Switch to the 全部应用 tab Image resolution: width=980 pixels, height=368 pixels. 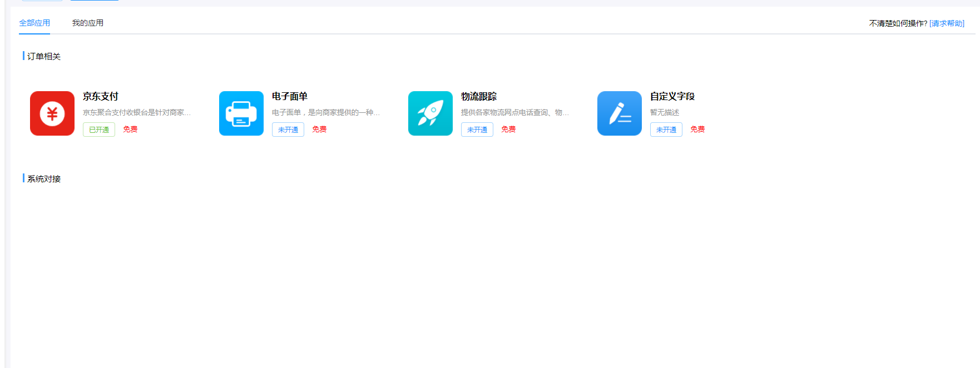[34, 23]
